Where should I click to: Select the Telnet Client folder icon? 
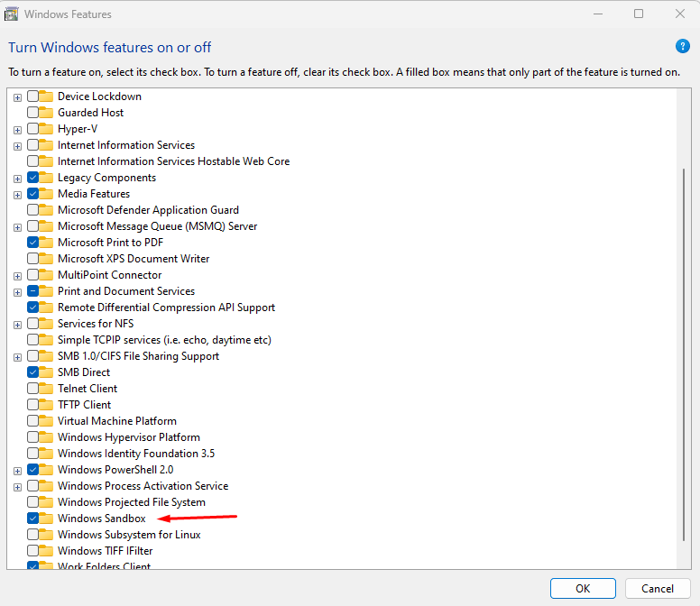click(46, 389)
